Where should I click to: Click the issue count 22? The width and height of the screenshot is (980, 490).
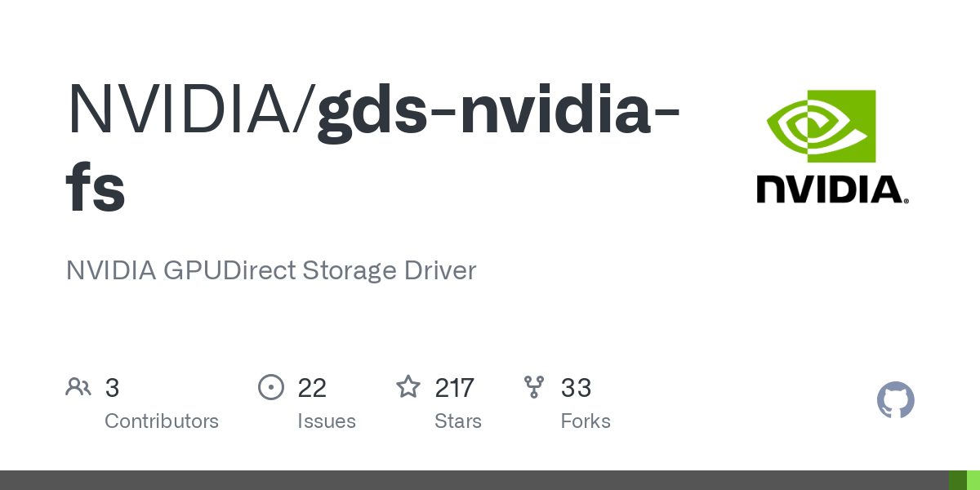(x=312, y=387)
